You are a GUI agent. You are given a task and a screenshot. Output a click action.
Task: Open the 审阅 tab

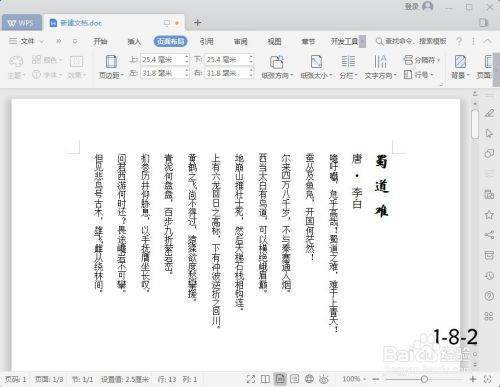[241, 41]
